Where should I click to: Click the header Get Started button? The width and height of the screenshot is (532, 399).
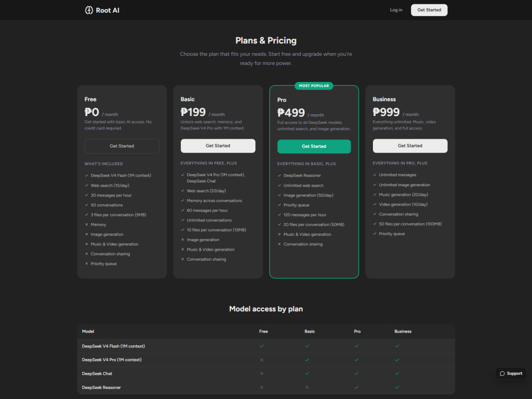(429, 10)
